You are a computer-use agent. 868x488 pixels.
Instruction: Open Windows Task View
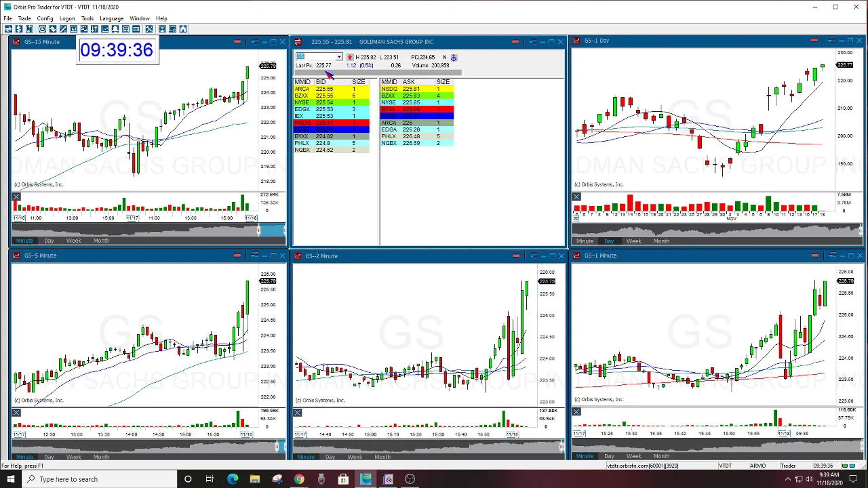(210, 479)
